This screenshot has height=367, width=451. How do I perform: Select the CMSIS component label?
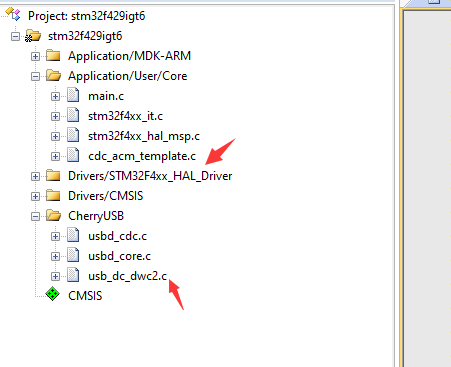point(85,296)
